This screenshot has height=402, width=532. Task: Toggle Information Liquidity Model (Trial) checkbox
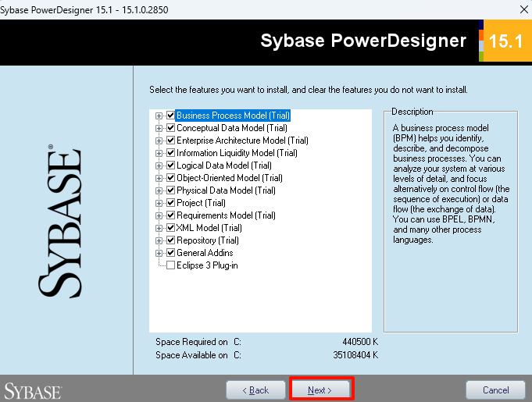click(x=170, y=153)
